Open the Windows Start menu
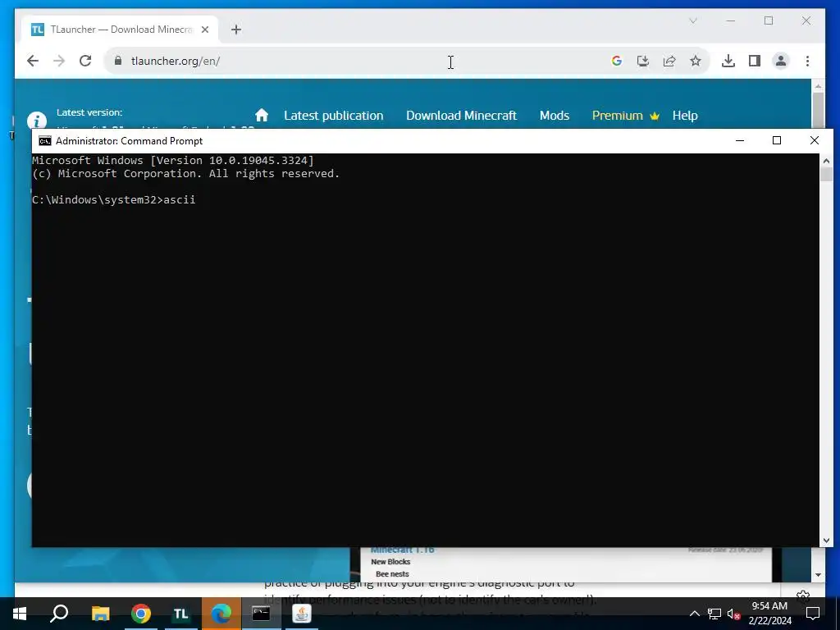 [20, 614]
